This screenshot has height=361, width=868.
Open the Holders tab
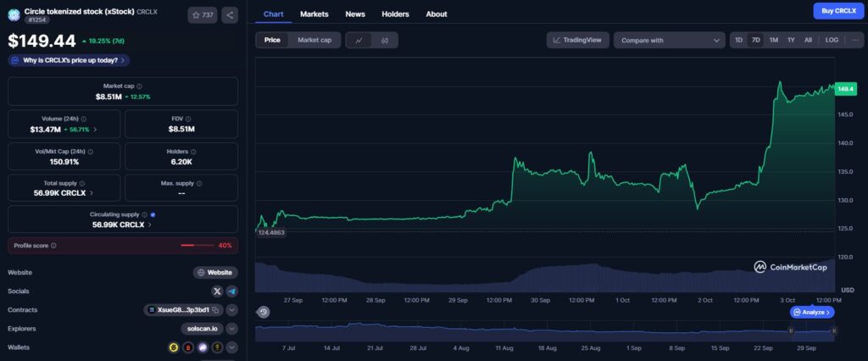pyautogui.click(x=395, y=14)
